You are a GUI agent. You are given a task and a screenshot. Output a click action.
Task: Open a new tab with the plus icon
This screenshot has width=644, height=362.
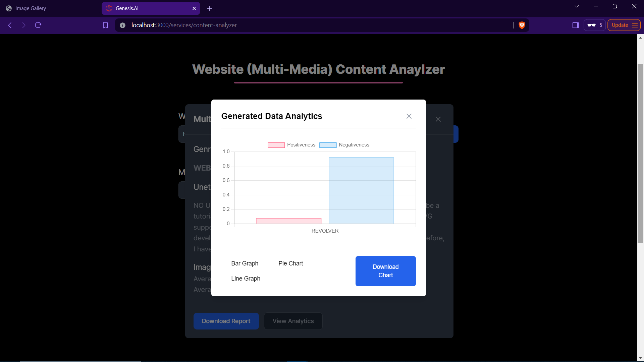210,8
